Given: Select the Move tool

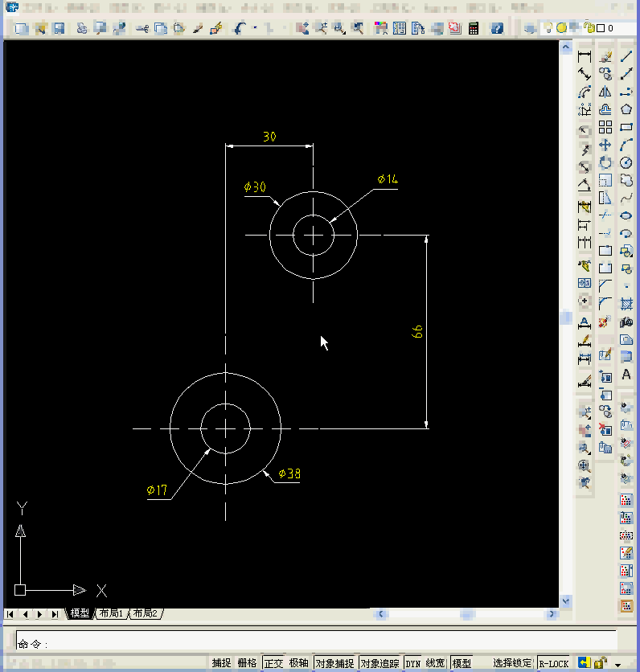Looking at the screenshot, I should [605, 145].
